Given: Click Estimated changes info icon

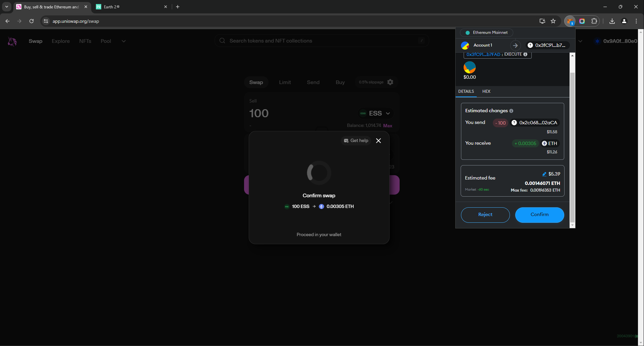Looking at the screenshot, I should (x=511, y=111).
